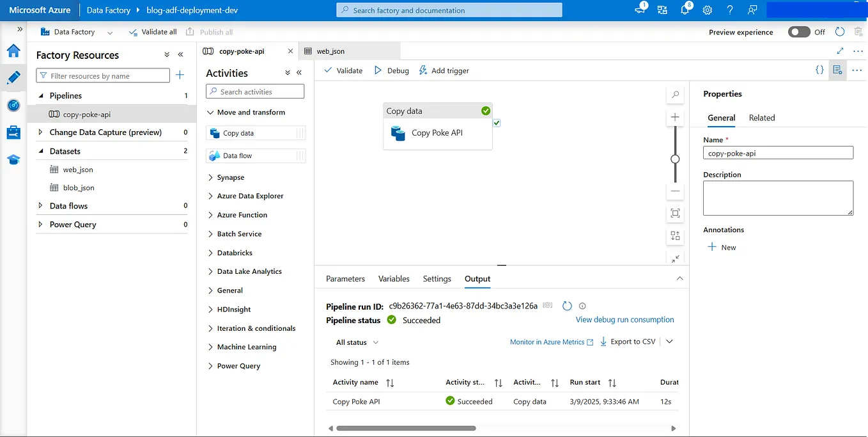Click the pipeline code view braces icon

click(820, 70)
